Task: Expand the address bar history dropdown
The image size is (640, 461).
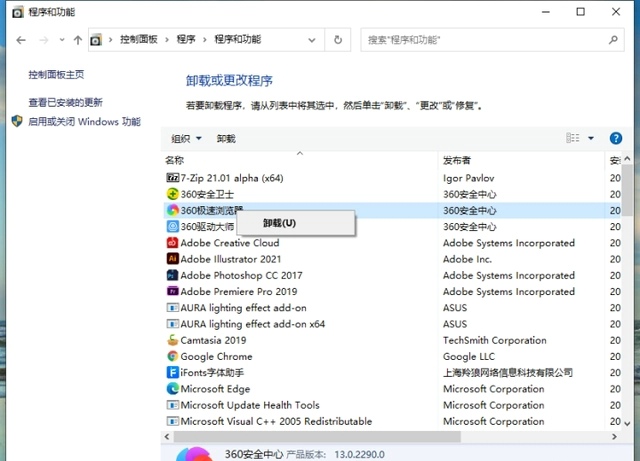Action: coord(312,40)
